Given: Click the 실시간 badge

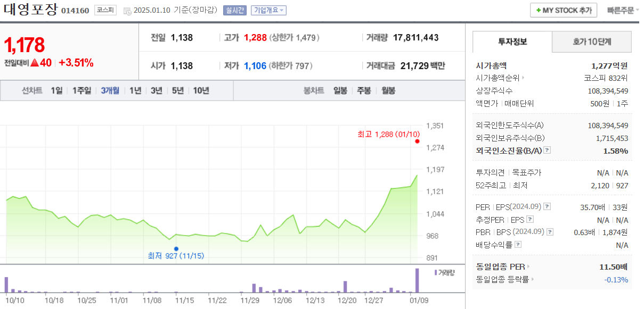Looking at the screenshot, I should pos(235,11).
